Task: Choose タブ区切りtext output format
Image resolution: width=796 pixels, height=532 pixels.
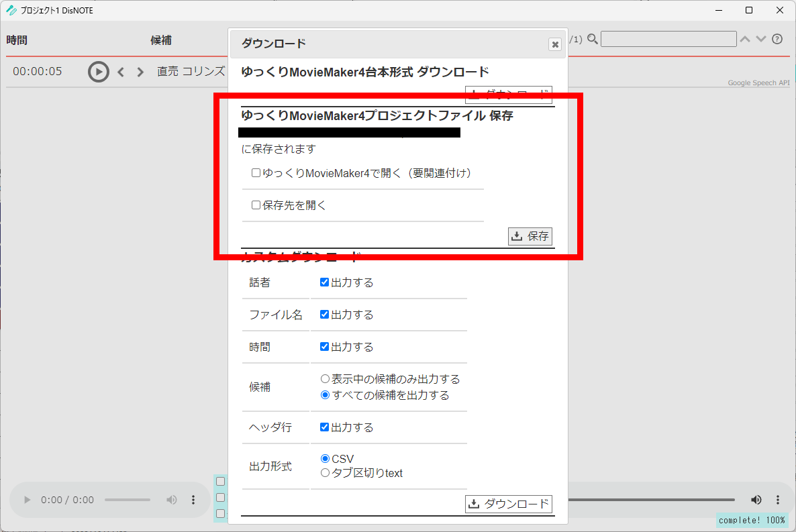Action: 325,472
